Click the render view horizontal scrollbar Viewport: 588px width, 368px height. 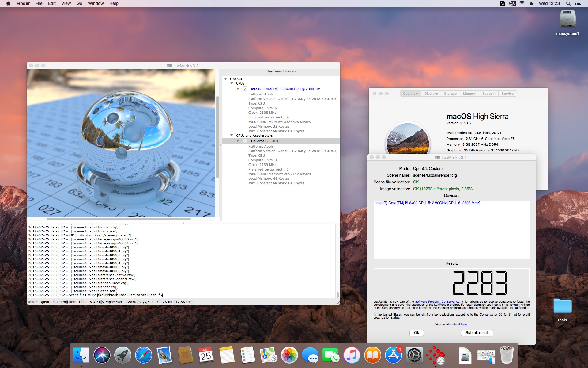click(x=119, y=219)
